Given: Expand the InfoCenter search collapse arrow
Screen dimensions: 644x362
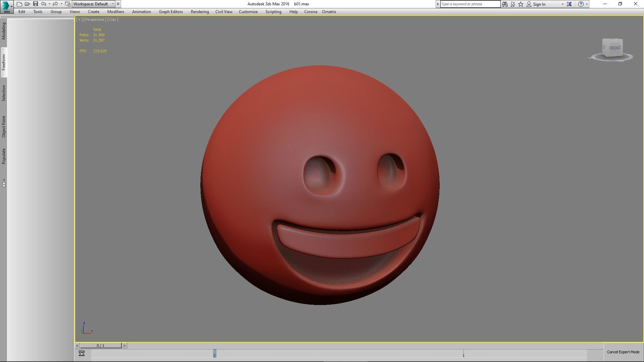Looking at the screenshot, I should tap(438, 4).
